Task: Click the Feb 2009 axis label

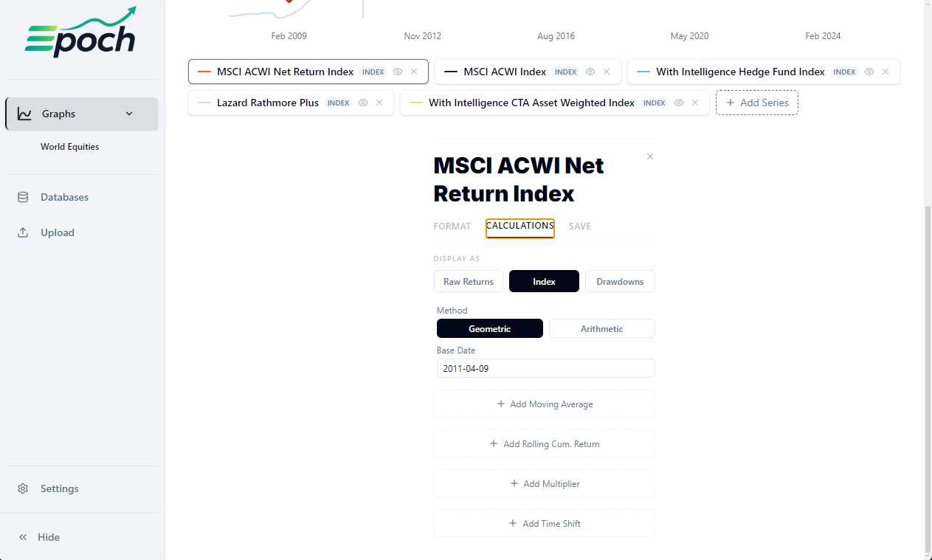Action: (x=289, y=36)
